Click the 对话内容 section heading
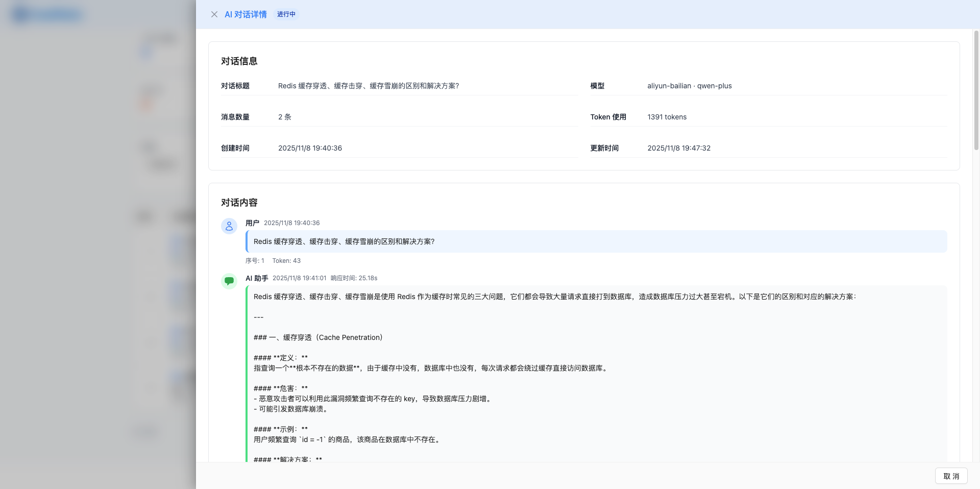The width and height of the screenshot is (980, 489). 239,203
